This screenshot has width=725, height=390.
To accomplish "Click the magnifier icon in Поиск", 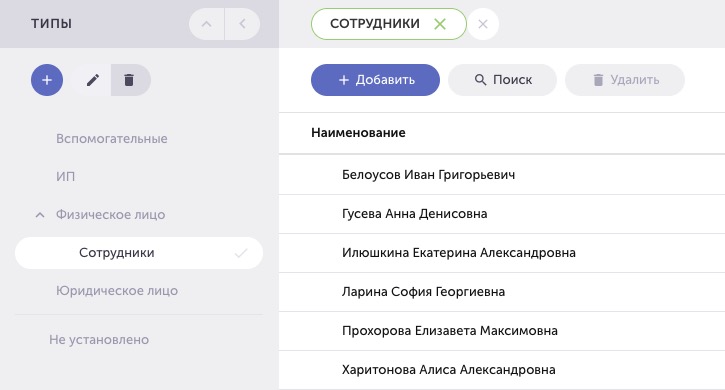I will click(480, 80).
